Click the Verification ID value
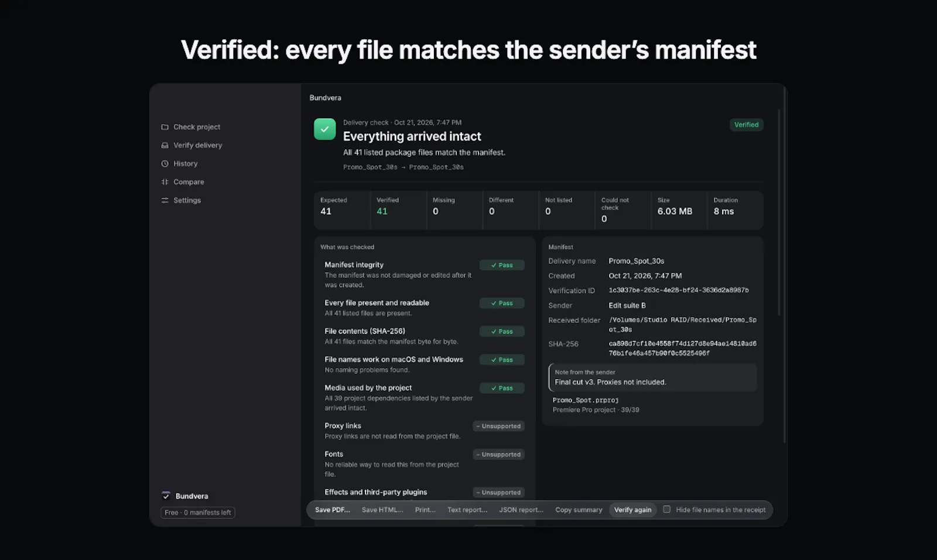Image resolution: width=937 pixels, height=560 pixels. click(x=679, y=290)
